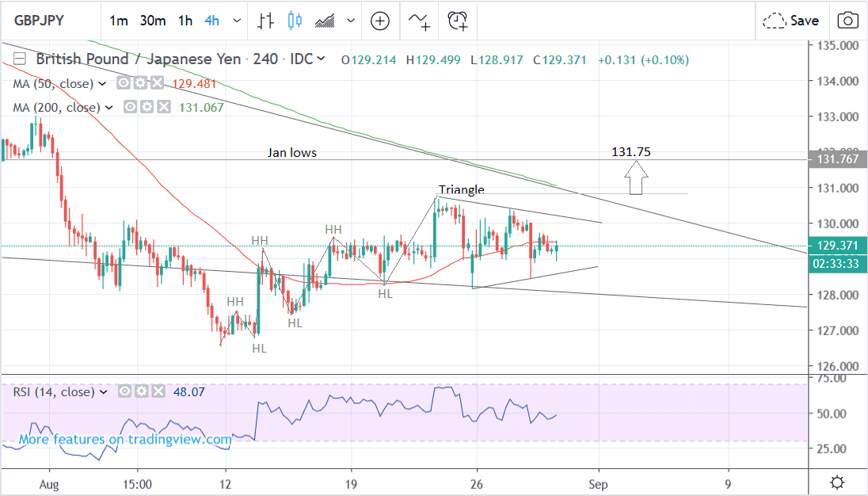Hide the MA 50 indicator

124,83
